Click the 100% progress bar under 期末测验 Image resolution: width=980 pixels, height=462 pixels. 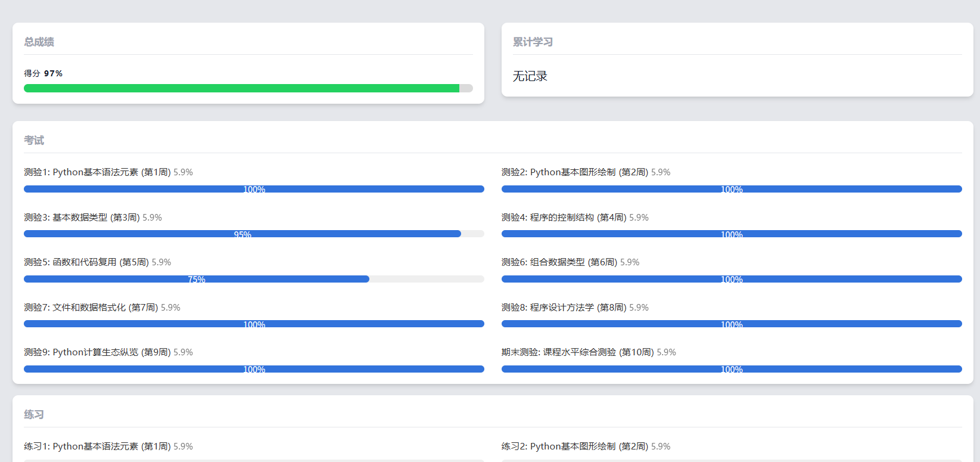[x=731, y=369]
